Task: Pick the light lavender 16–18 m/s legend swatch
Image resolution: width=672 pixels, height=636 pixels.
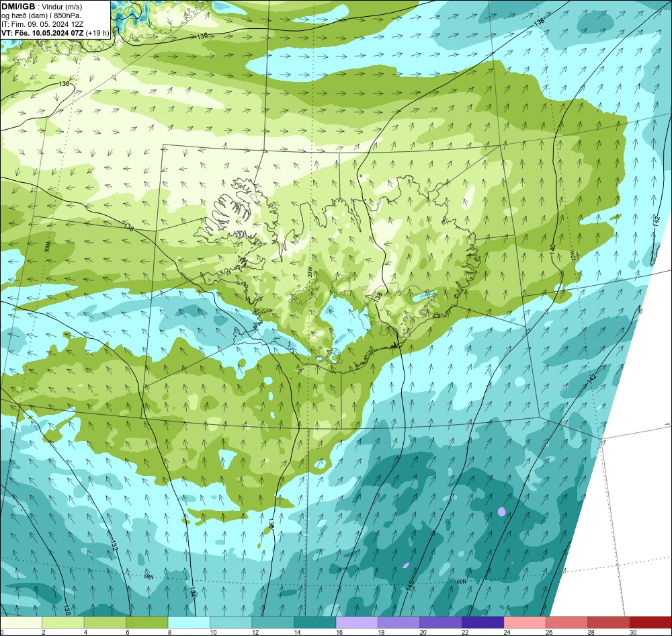Action: pyautogui.click(x=357, y=623)
